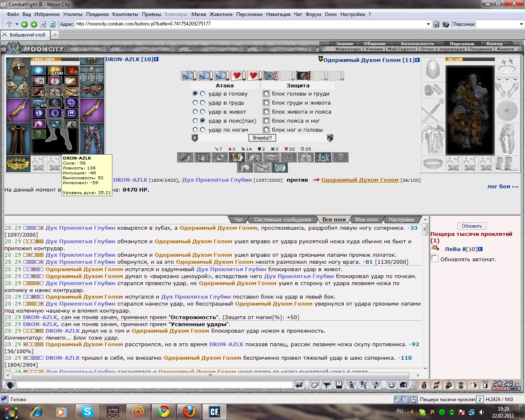The width and height of the screenshot is (525, 420).
Task: Open the Настройки log tab
Action: point(402,219)
